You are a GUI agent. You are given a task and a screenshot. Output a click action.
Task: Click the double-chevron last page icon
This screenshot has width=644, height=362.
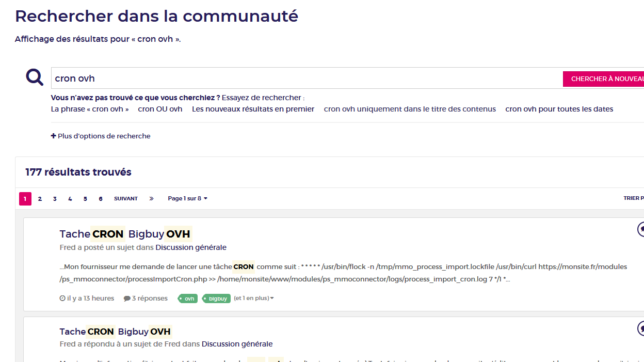(151, 198)
